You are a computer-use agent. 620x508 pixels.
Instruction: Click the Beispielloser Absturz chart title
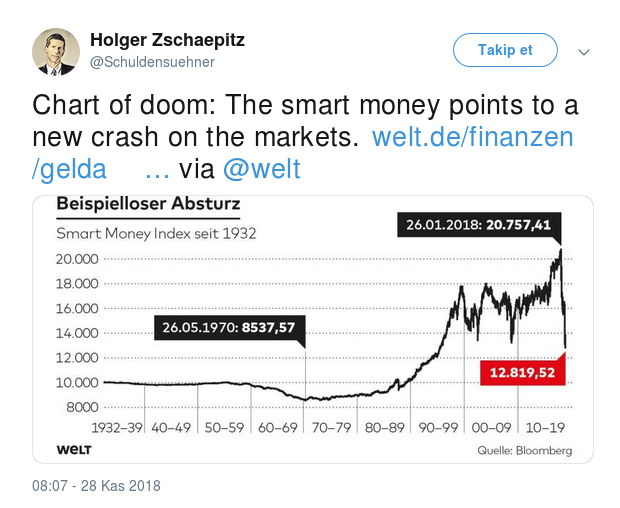tap(148, 204)
